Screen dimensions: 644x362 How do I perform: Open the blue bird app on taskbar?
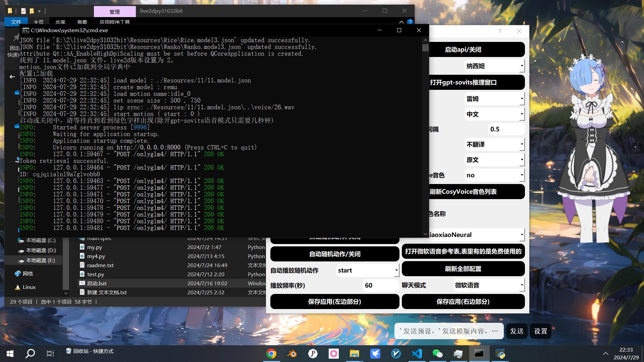pyautogui.click(x=375, y=354)
